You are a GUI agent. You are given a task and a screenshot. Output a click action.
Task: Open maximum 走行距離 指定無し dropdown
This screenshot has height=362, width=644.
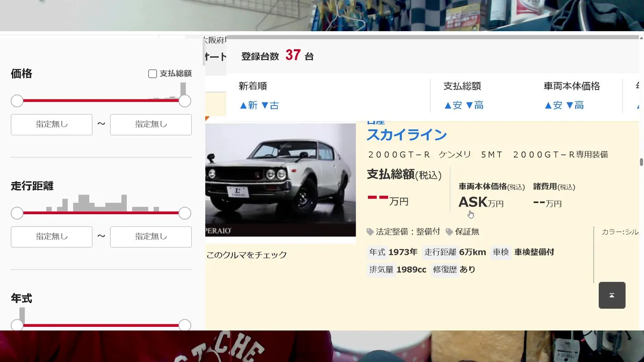coord(151,237)
